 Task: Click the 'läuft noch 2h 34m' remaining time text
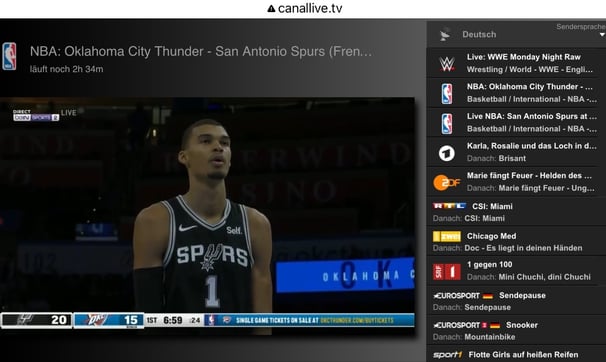click(x=66, y=69)
